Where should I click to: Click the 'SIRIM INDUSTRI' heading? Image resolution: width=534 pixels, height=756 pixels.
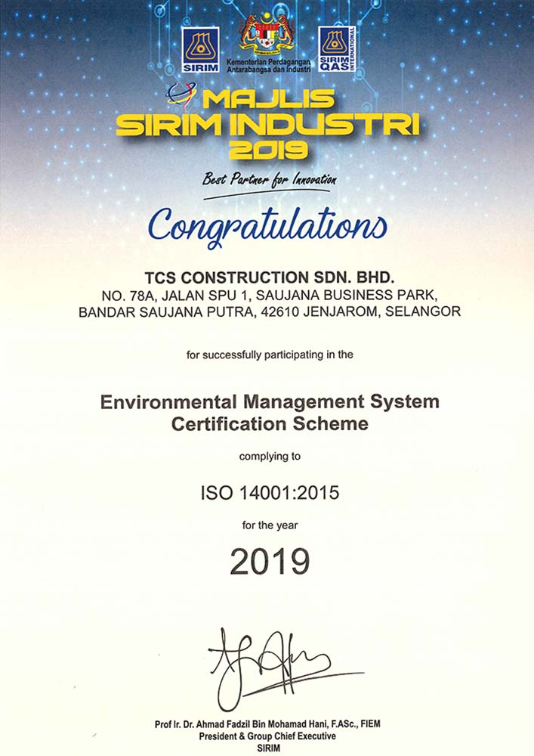pos(267,125)
